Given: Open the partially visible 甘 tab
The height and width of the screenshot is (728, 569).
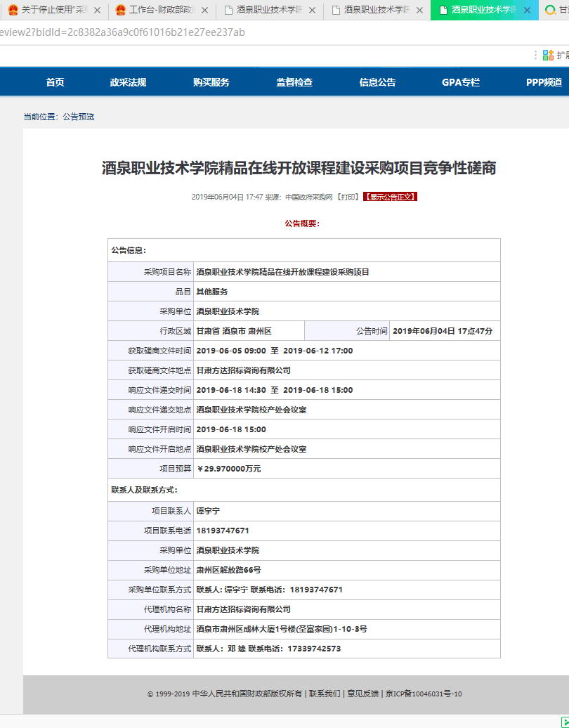Looking at the screenshot, I should click(x=558, y=11).
